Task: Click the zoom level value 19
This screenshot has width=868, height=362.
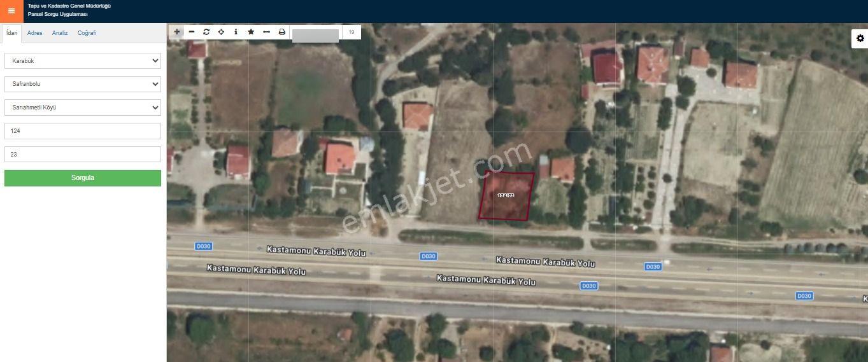Action: pos(352,32)
